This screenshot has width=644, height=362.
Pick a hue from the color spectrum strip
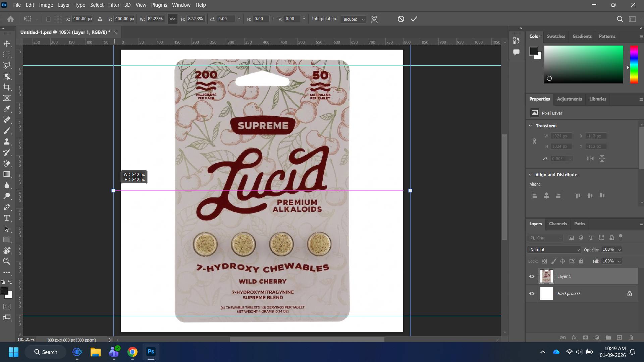pyautogui.click(x=634, y=64)
